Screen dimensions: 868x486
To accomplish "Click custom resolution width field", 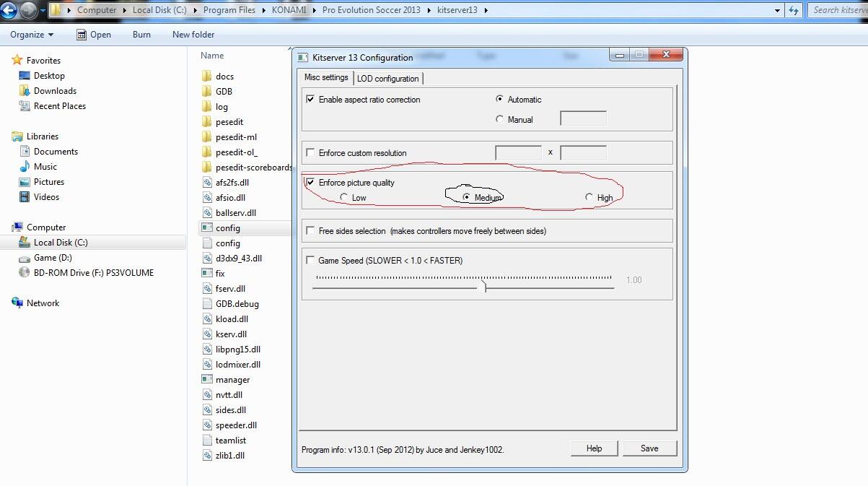I will 518,152.
